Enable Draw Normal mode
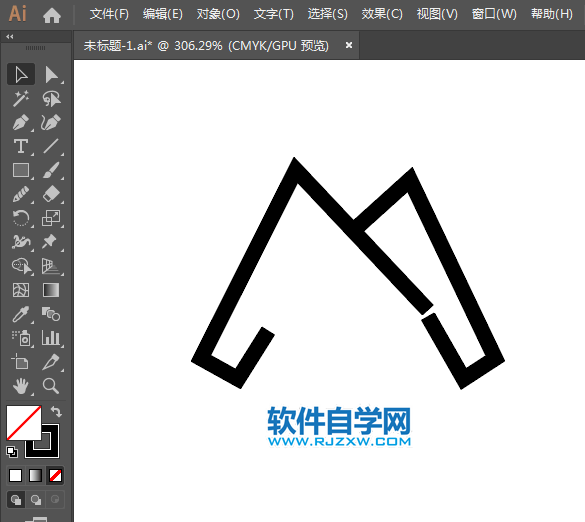Viewport: 585px width, 522px height. [x=16, y=500]
